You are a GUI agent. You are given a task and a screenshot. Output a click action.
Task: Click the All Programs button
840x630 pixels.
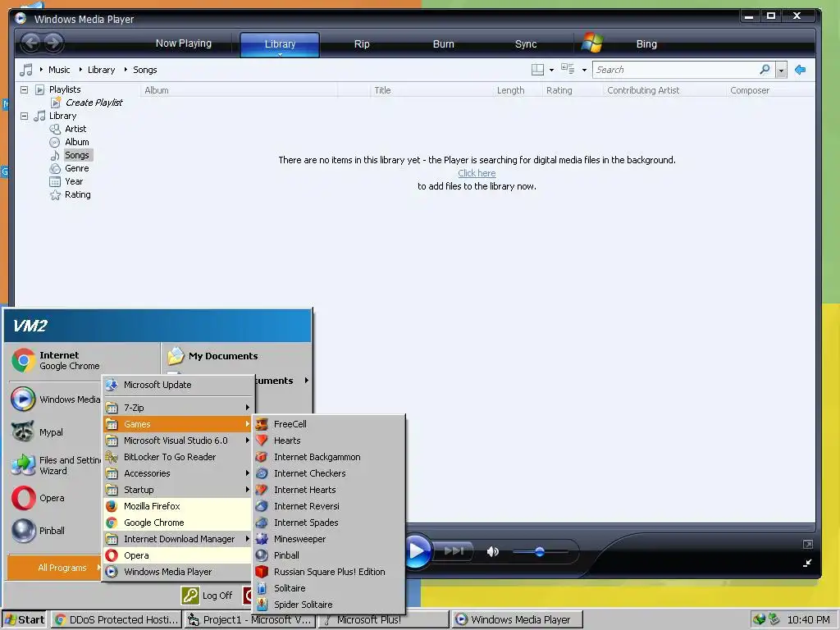(55, 568)
